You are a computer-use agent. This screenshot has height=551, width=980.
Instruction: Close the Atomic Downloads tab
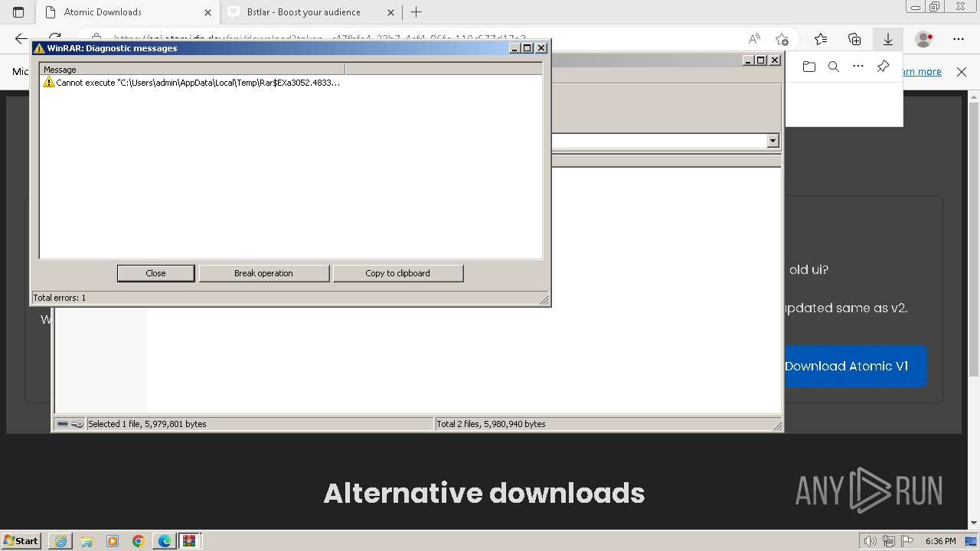(x=207, y=12)
